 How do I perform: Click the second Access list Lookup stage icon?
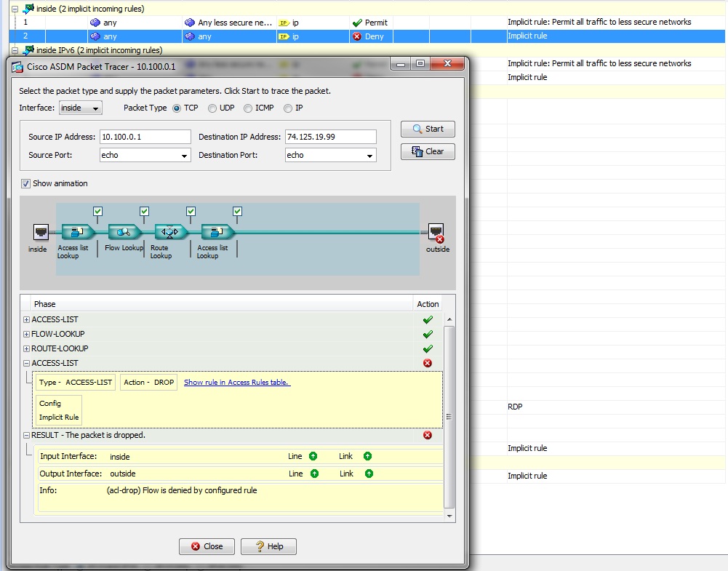pyautogui.click(x=217, y=231)
